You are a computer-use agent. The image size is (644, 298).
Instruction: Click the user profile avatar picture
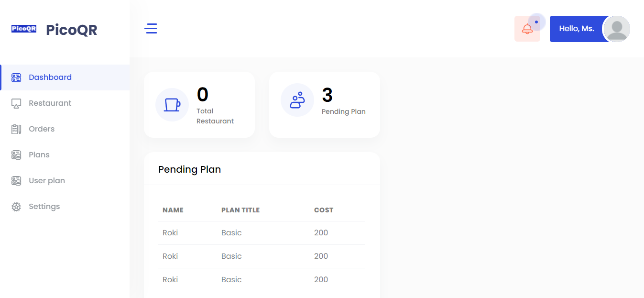(616, 29)
